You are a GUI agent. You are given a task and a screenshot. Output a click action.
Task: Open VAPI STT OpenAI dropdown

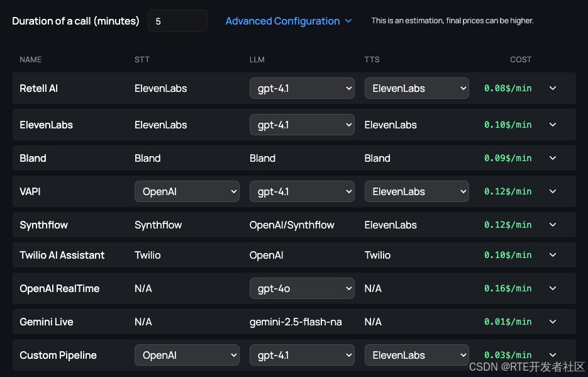pos(187,191)
